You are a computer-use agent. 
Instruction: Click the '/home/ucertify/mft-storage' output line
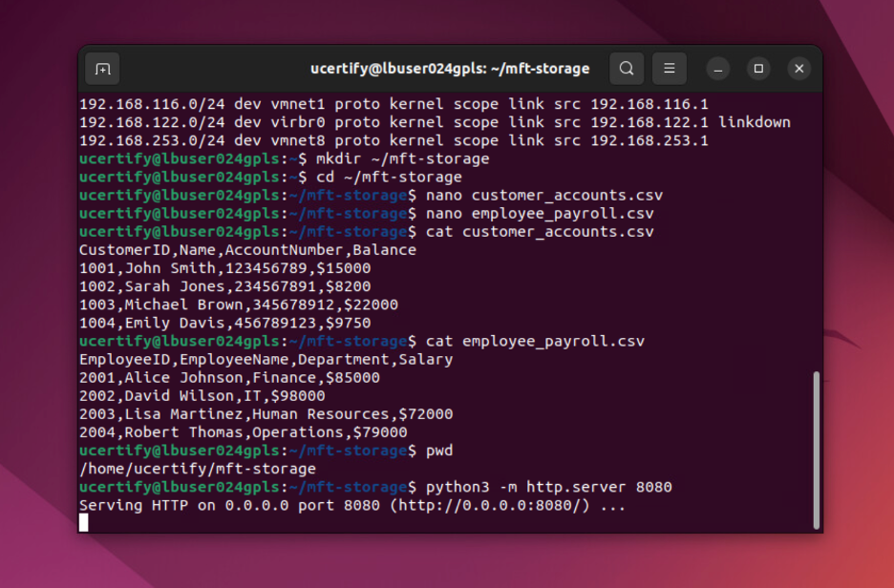[198, 469]
